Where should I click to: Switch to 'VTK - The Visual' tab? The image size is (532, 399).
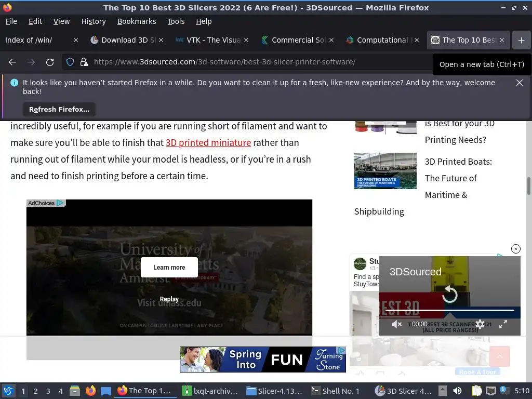point(209,40)
